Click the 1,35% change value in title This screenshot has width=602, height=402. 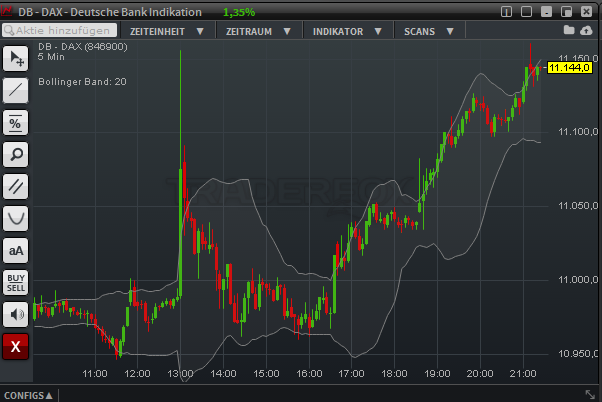[239, 12]
